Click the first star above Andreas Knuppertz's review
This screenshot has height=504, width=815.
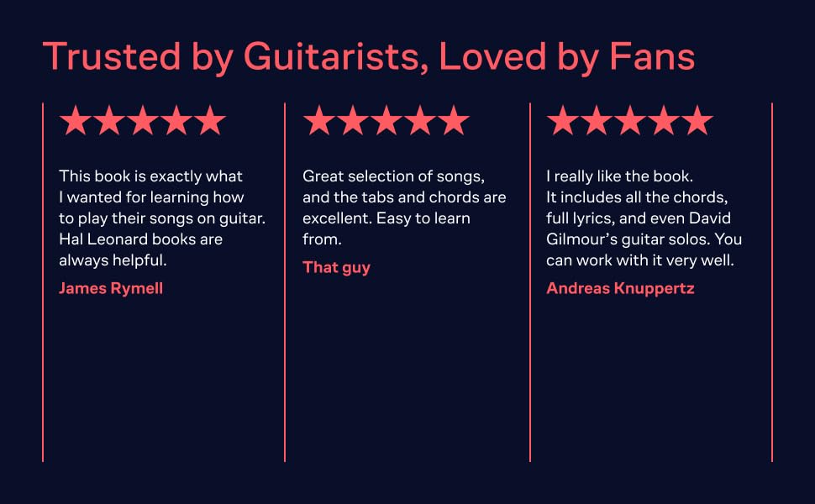coord(563,121)
